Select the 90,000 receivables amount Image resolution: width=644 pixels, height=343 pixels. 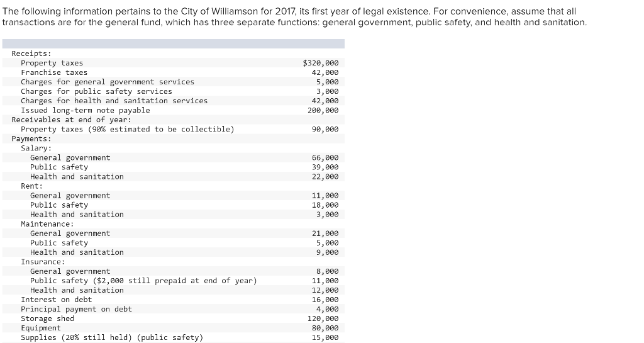(325, 129)
